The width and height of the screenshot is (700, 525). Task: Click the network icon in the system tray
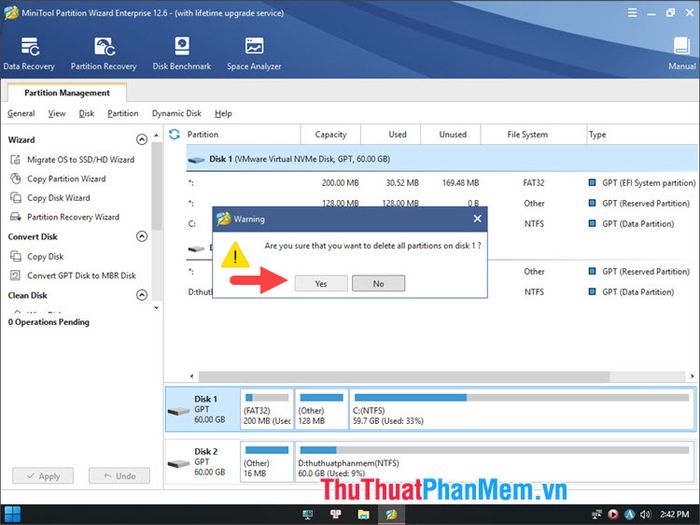(x=597, y=514)
